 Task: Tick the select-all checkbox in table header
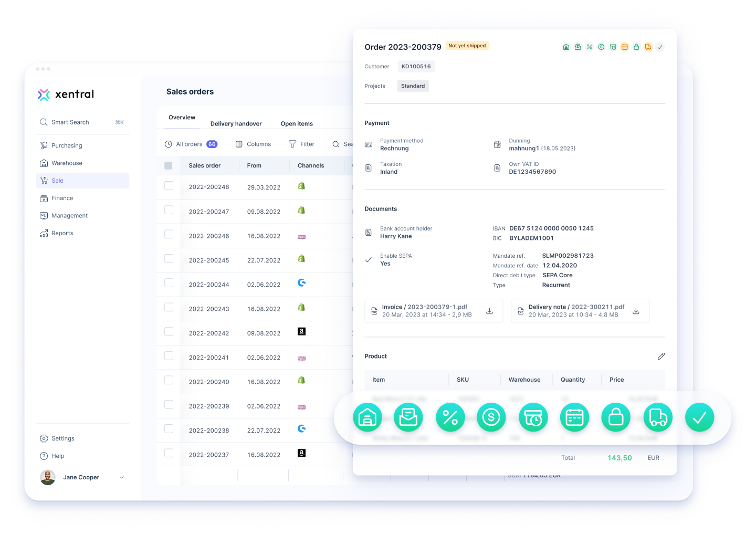(x=169, y=165)
